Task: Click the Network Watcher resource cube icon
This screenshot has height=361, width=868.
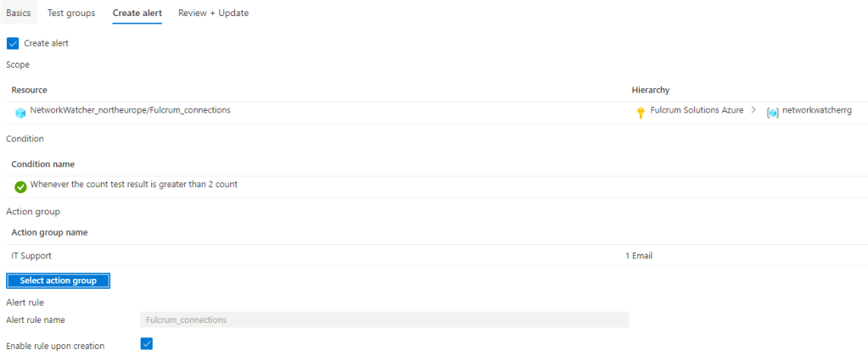Action: 20,113
